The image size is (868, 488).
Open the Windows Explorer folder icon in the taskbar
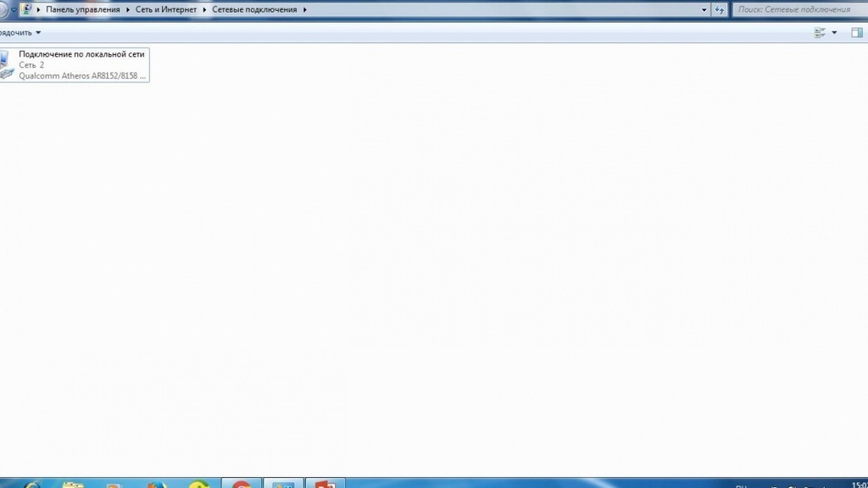tap(73, 485)
